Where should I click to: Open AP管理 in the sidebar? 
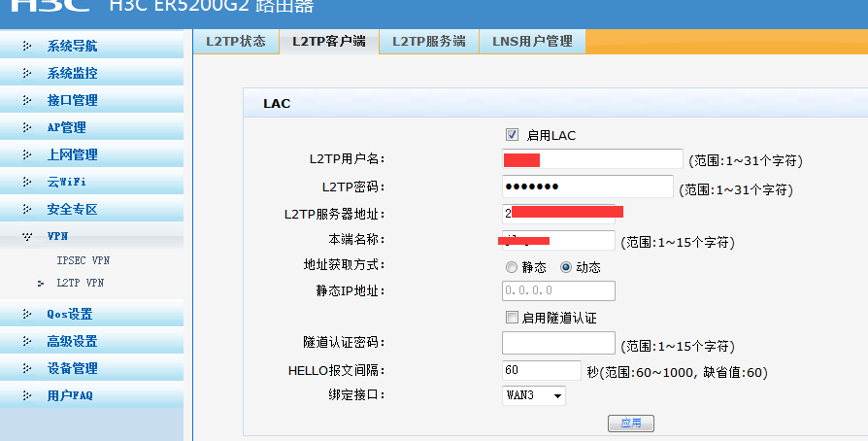coord(66,127)
